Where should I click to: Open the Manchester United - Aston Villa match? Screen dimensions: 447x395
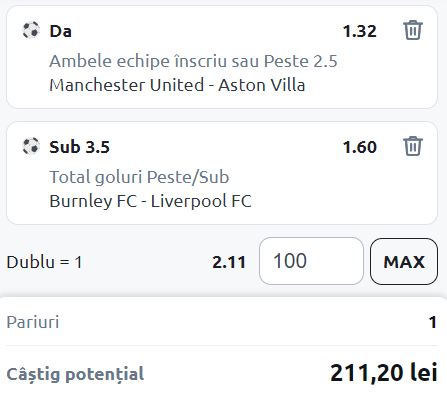(177, 85)
